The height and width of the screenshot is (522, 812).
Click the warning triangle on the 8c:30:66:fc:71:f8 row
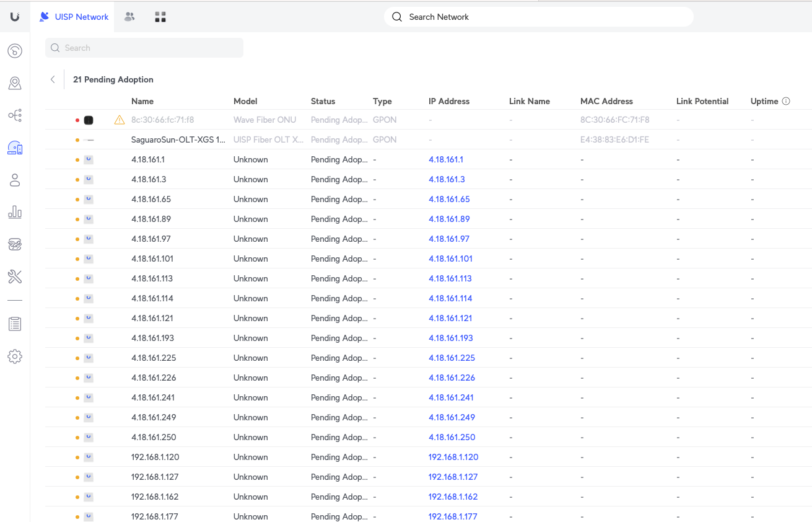click(x=120, y=120)
